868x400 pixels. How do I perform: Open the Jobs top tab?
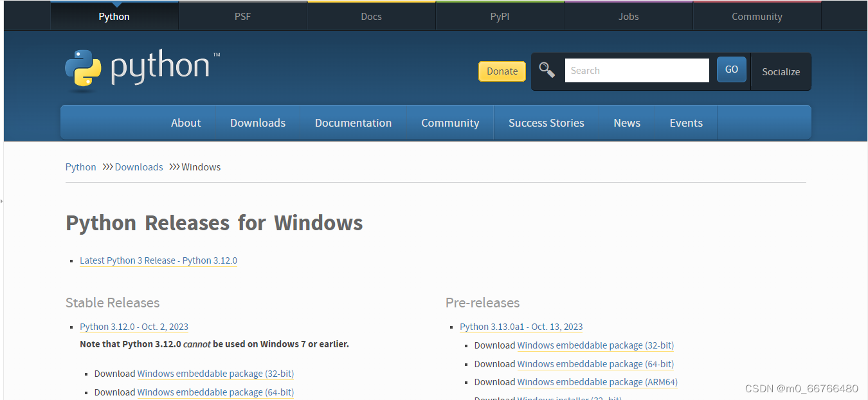pos(628,16)
